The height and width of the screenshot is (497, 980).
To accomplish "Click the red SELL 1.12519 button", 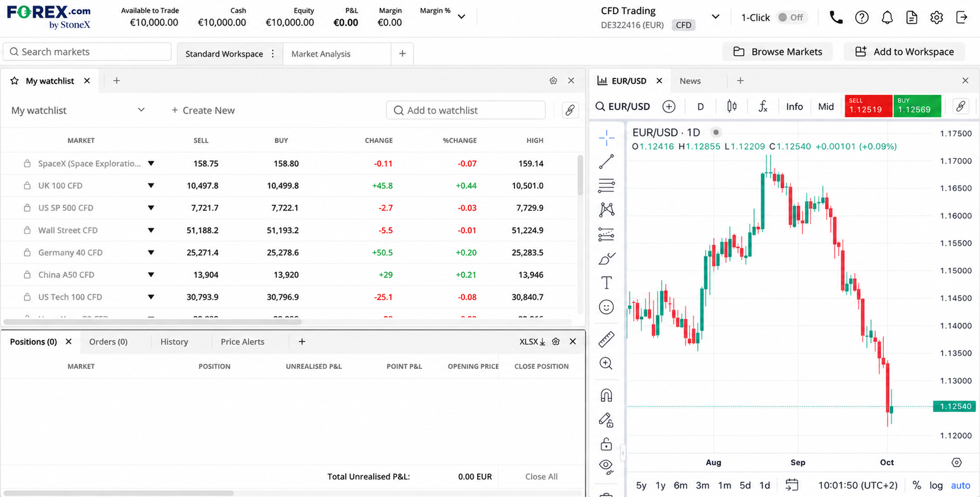I will pos(868,106).
